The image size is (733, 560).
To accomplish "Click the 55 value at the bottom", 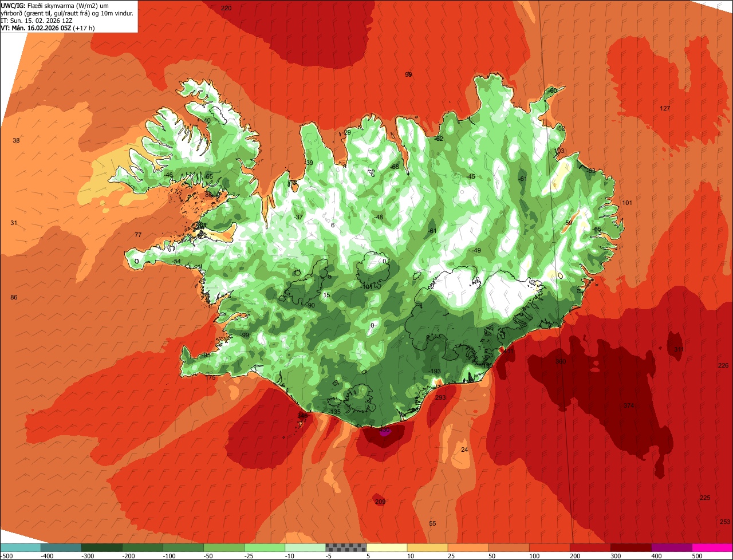I will (x=432, y=524).
